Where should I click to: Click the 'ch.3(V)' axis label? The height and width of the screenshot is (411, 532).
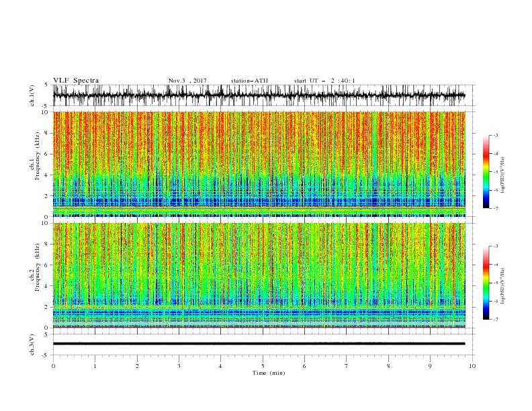click(32, 345)
